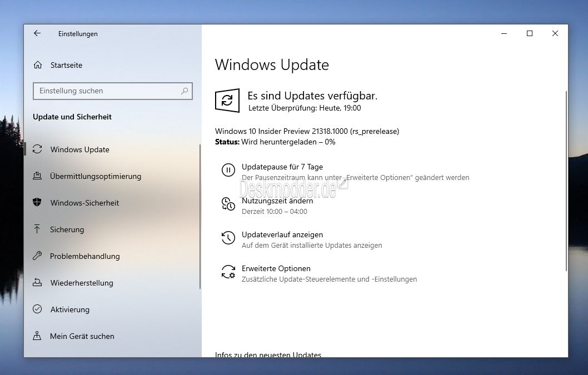Viewport: 588px width, 375px height.
Task: Click the Status: Wird heruntergeladen – 0% text
Action: click(x=275, y=142)
